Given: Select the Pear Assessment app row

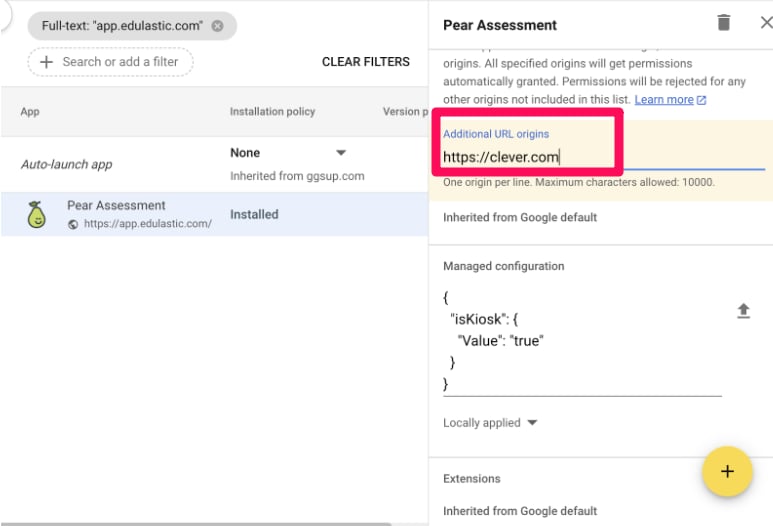Looking at the screenshot, I should [214, 214].
